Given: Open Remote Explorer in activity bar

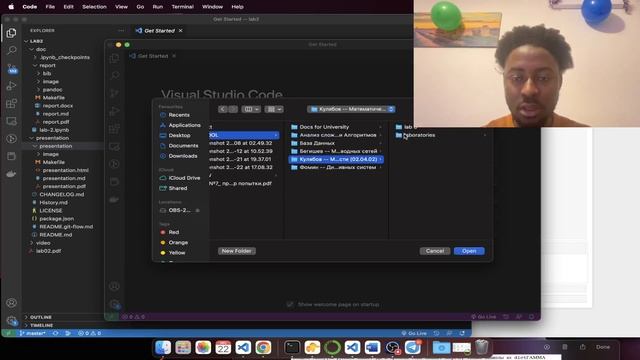Looking at the screenshot, I should point(11,121).
